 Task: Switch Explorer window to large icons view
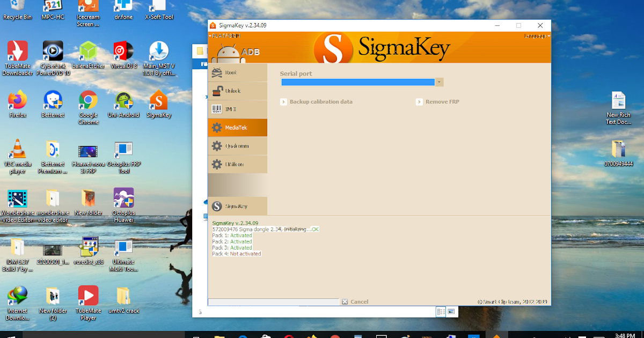451,312
